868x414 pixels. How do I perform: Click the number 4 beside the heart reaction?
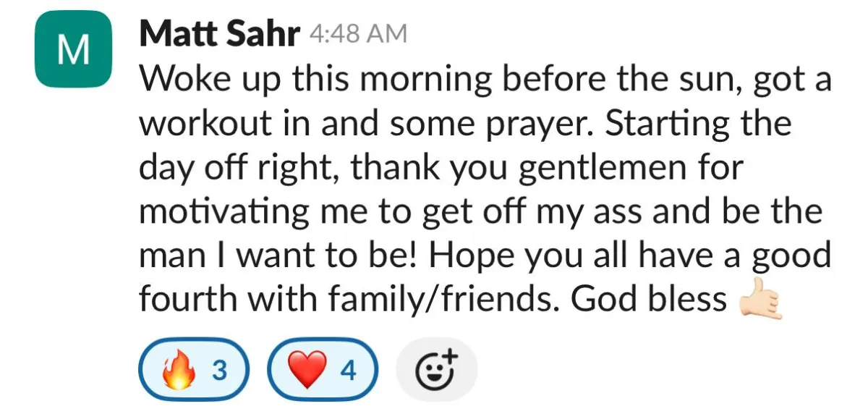click(349, 371)
